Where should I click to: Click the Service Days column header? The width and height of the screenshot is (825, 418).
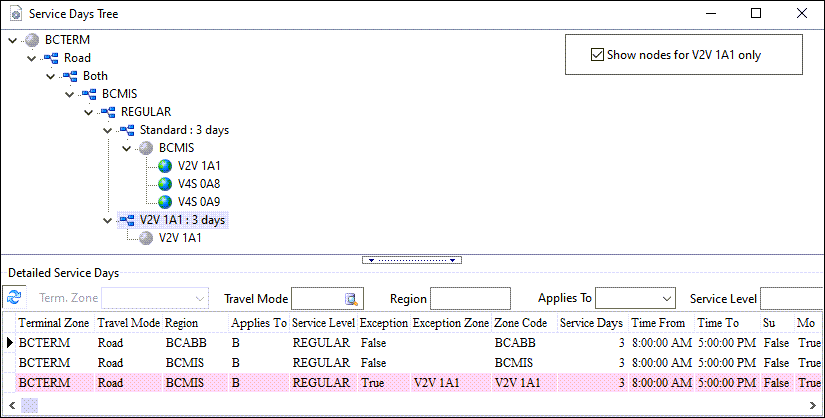[591, 323]
